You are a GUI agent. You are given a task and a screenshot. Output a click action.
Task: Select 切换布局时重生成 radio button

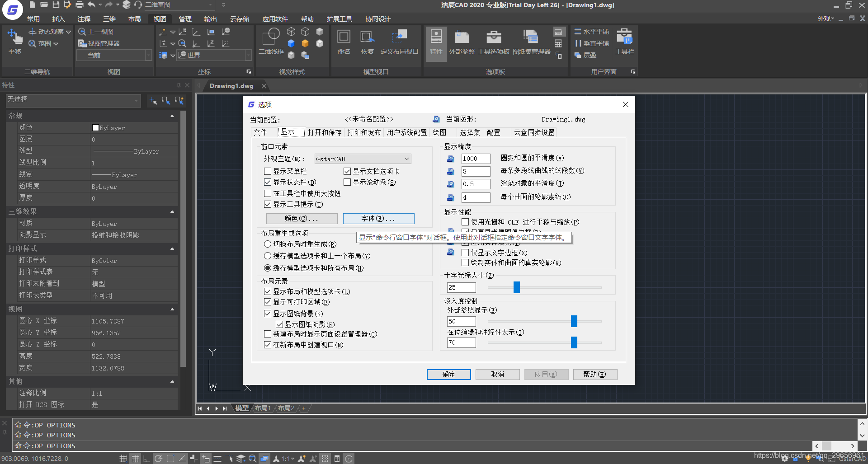tap(268, 244)
